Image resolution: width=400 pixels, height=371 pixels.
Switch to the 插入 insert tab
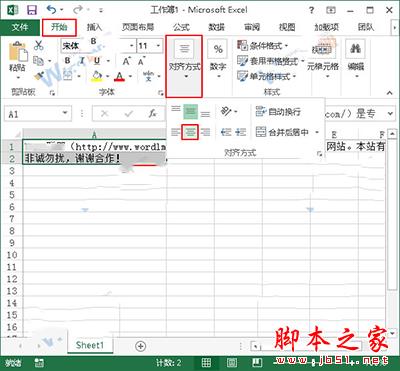[x=94, y=27]
